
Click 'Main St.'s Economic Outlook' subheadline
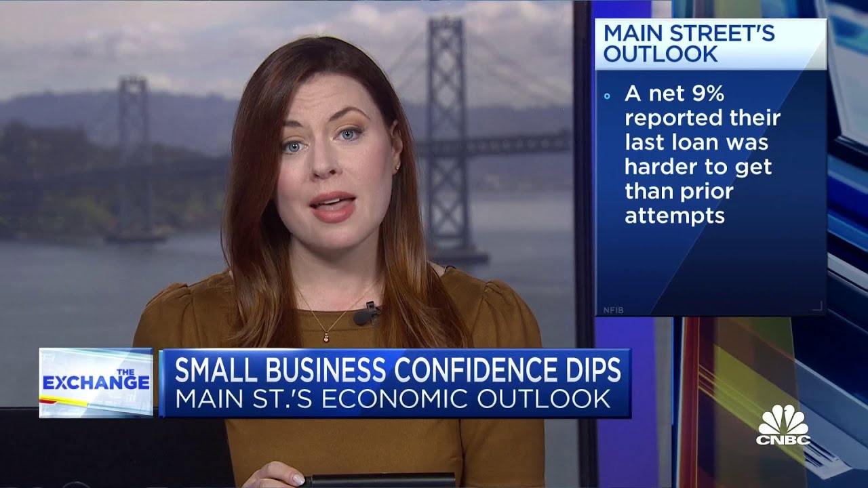(x=393, y=399)
